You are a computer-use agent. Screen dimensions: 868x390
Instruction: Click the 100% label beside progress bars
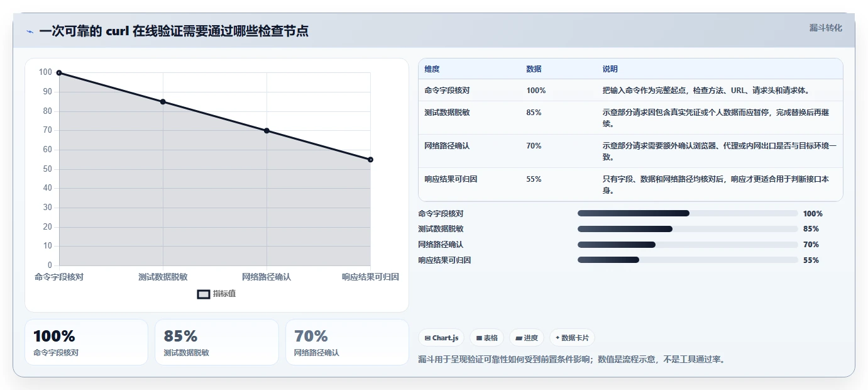coord(813,214)
